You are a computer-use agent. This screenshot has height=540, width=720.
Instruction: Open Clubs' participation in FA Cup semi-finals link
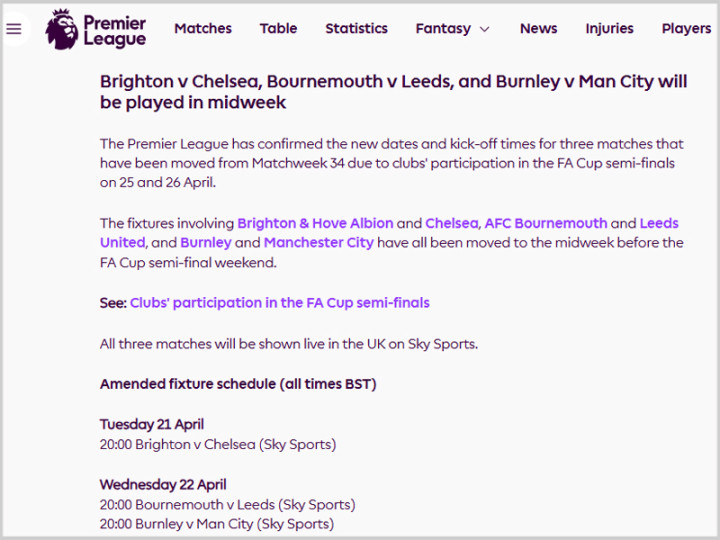point(279,302)
